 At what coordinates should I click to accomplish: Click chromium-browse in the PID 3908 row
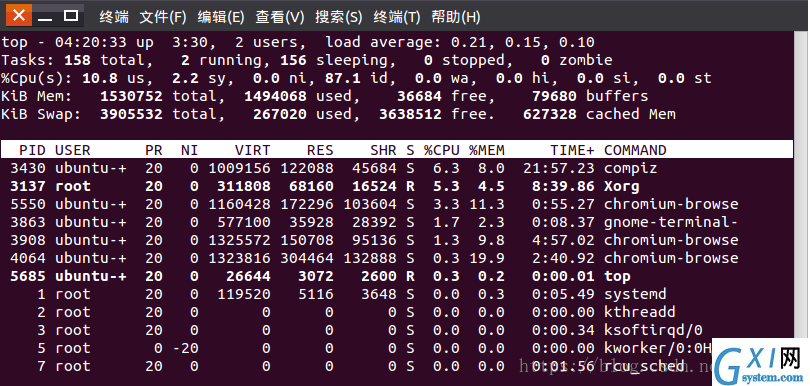click(x=671, y=240)
